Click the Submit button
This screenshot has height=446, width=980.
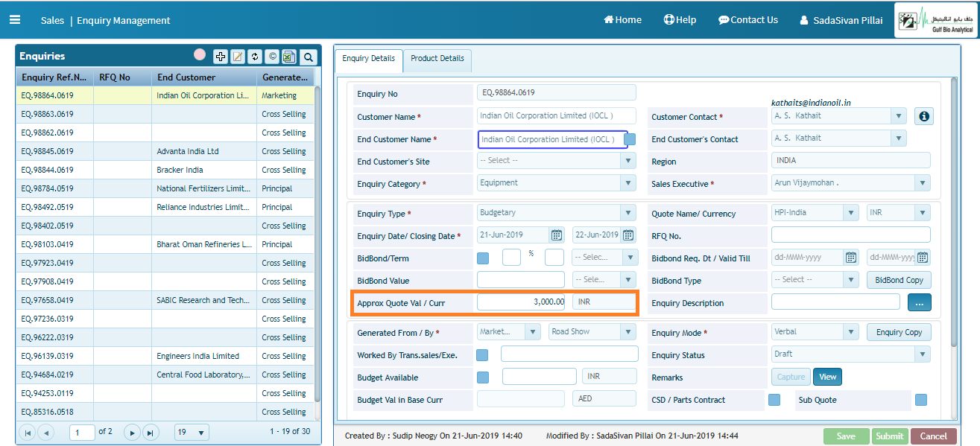[x=890, y=436]
